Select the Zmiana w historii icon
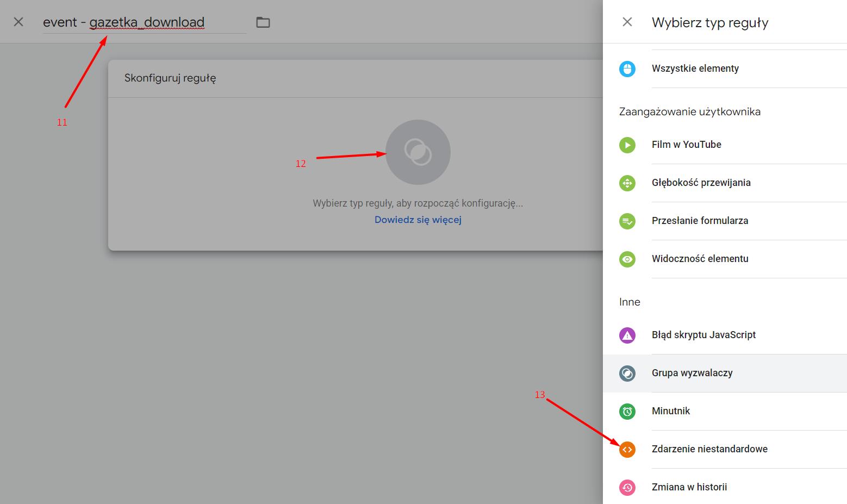The image size is (847, 504). (x=627, y=487)
